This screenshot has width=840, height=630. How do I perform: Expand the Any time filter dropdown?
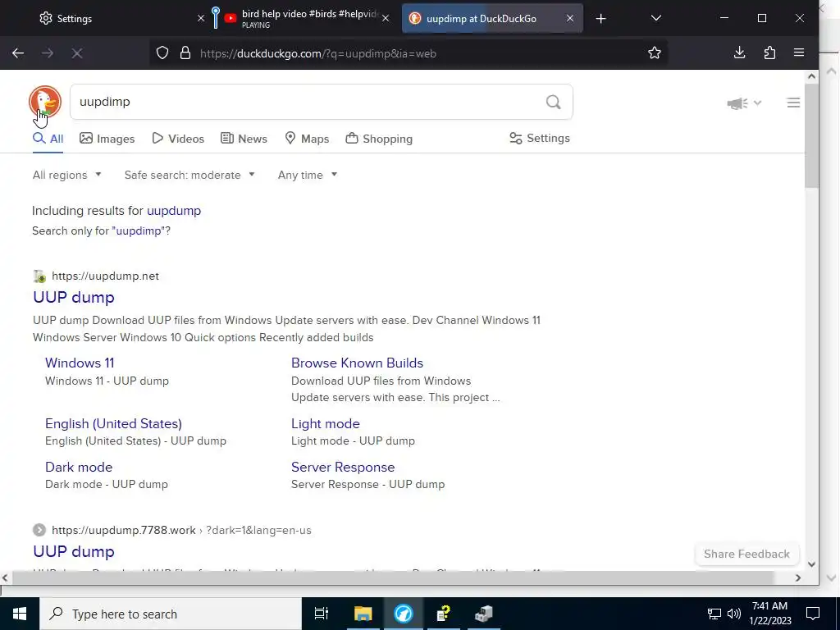tap(308, 176)
